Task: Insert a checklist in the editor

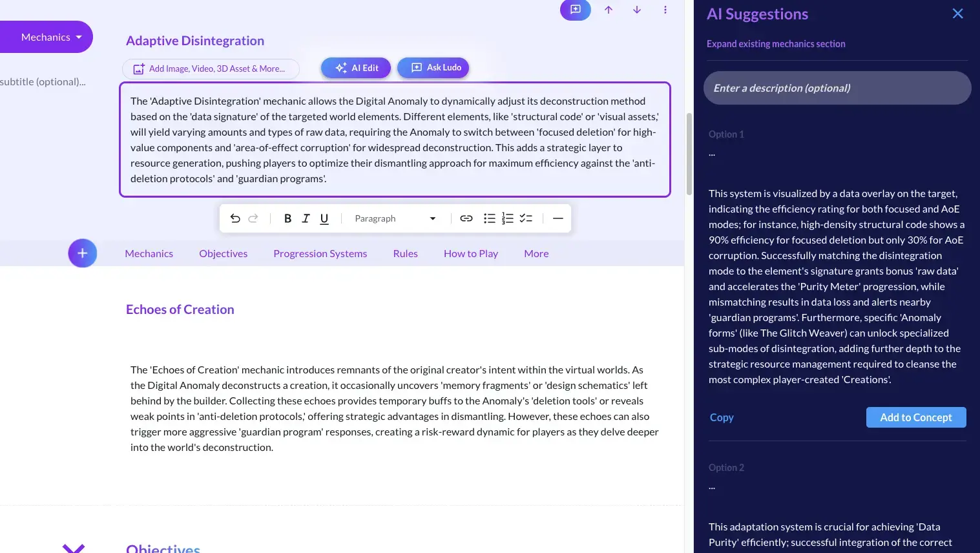Action: [526, 218]
